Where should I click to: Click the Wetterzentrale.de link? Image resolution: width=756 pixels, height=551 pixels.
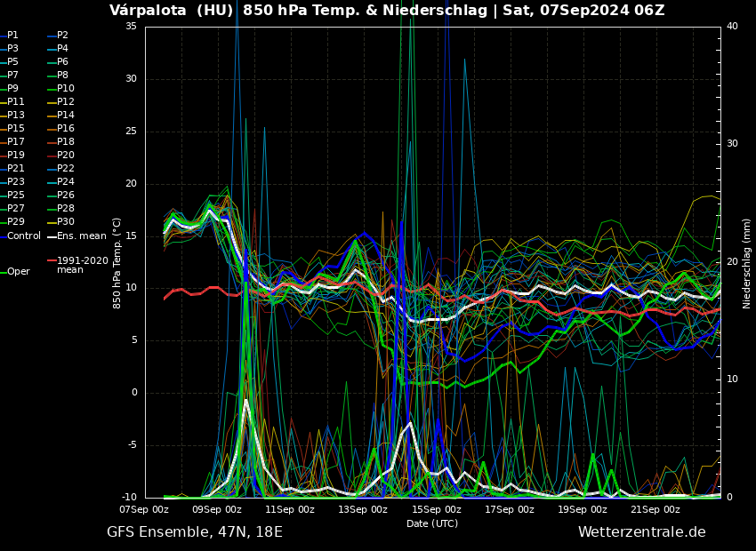[x=641, y=532]
